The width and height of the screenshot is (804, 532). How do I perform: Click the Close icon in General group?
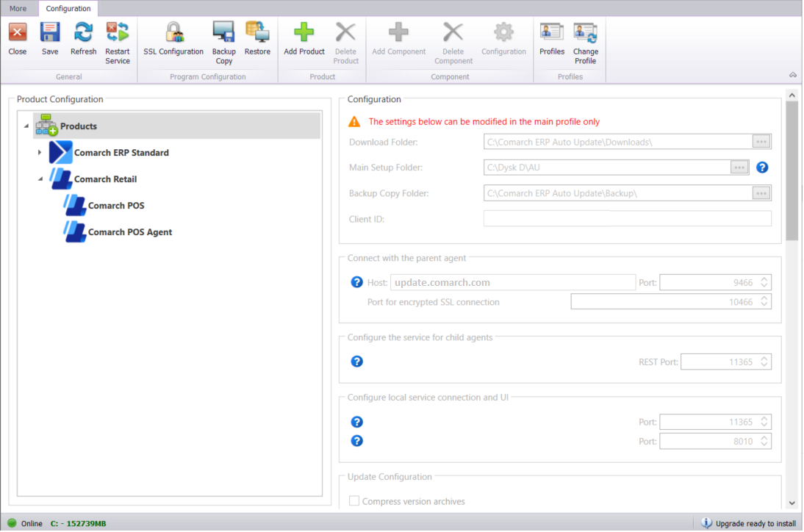[18, 33]
